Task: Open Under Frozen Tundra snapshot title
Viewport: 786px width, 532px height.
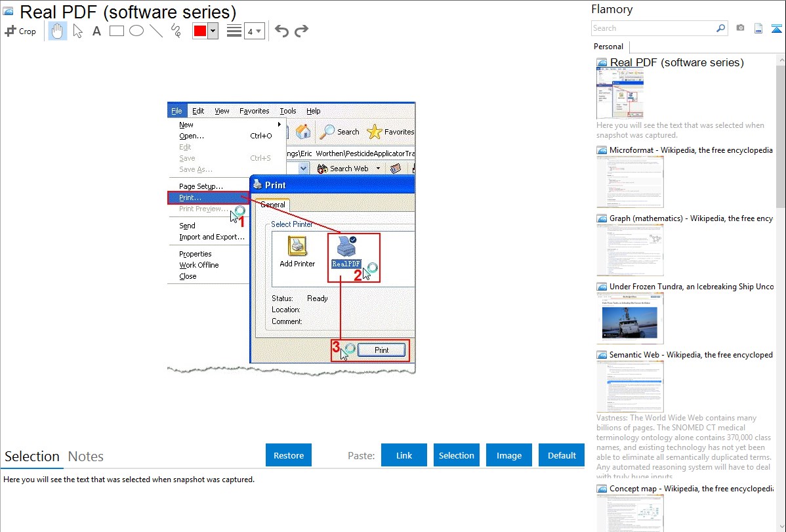Action: click(x=692, y=287)
